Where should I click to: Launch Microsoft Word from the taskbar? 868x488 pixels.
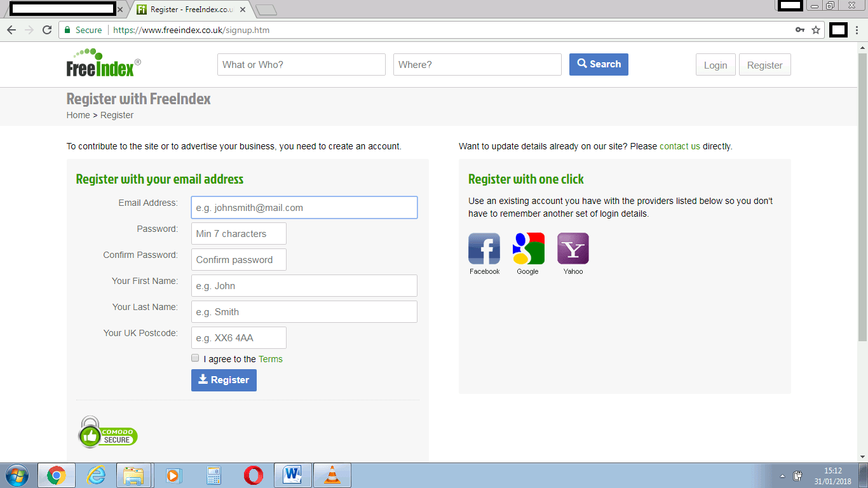pos(293,475)
